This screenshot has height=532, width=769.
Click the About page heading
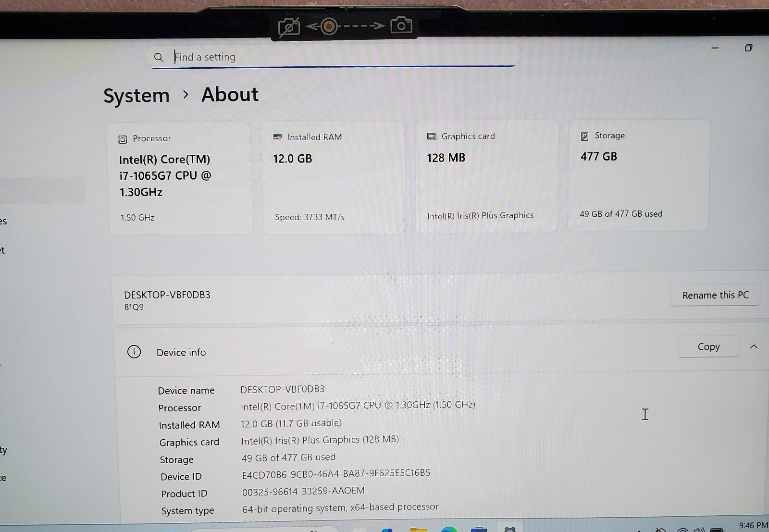pos(230,94)
